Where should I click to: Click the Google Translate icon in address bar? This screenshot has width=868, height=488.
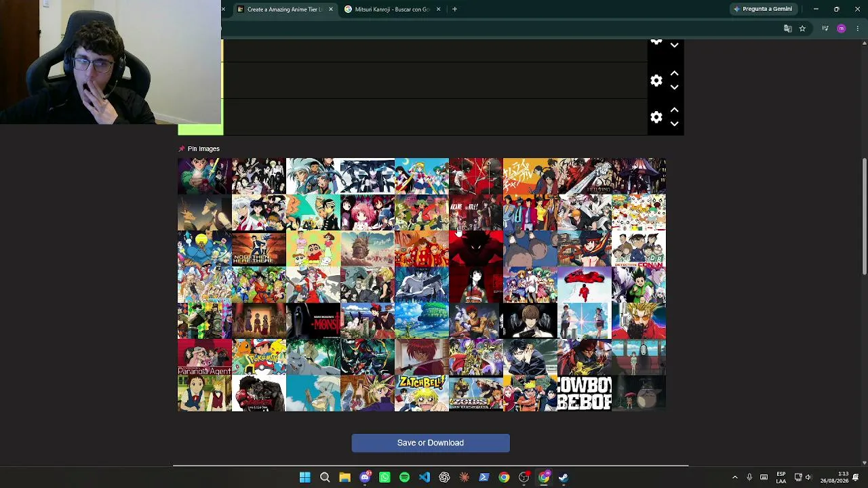(x=787, y=28)
